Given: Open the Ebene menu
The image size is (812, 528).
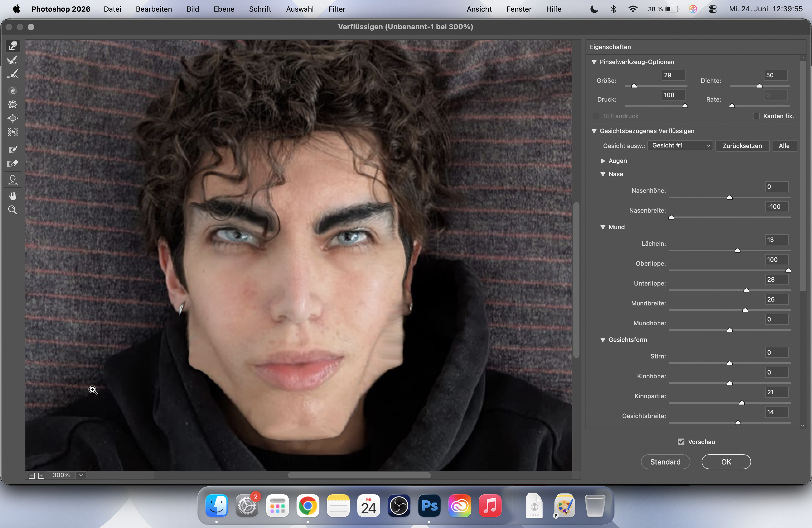Looking at the screenshot, I should [224, 9].
